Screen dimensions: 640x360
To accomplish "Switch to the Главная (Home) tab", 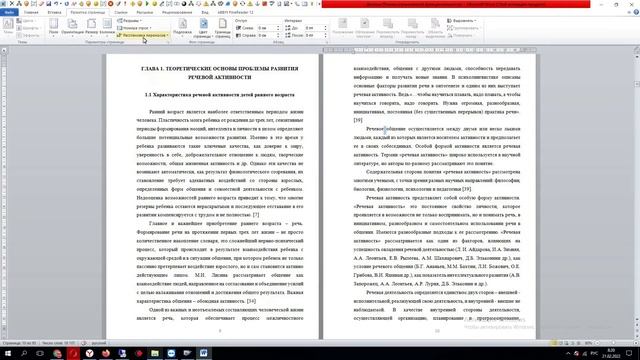I will pyautogui.click(x=31, y=12).
